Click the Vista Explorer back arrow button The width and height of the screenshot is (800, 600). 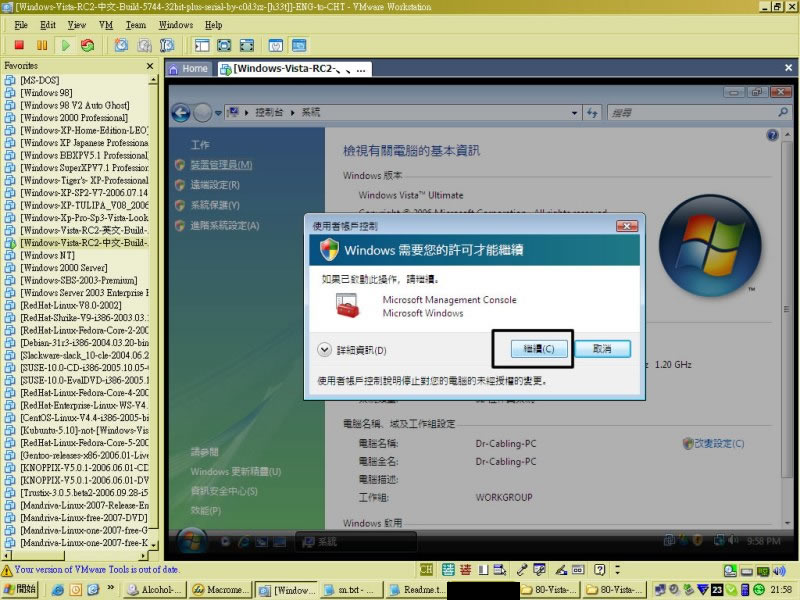click(181, 113)
